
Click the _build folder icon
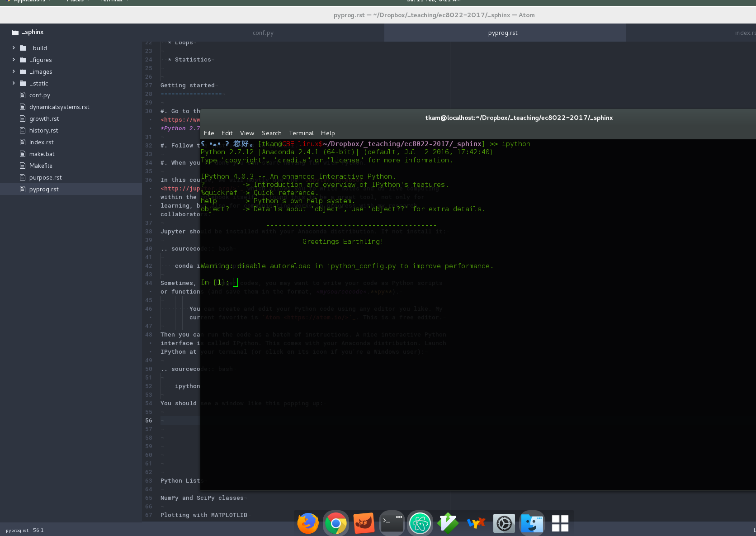coord(23,48)
